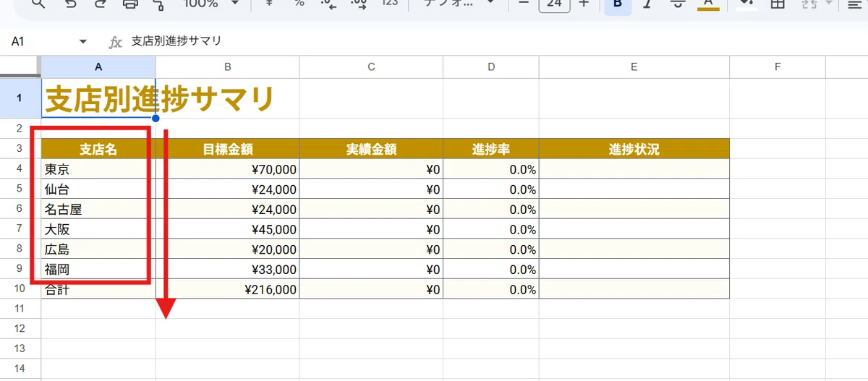Format as percent
868x381 pixels.
299,4
